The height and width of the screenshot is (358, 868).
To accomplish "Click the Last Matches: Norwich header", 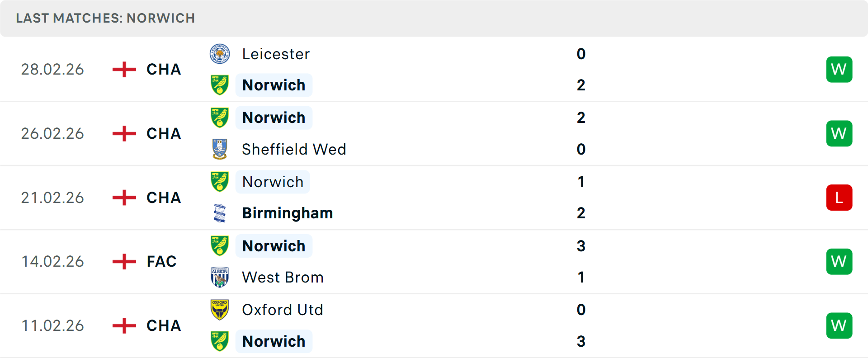I will [x=105, y=18].
